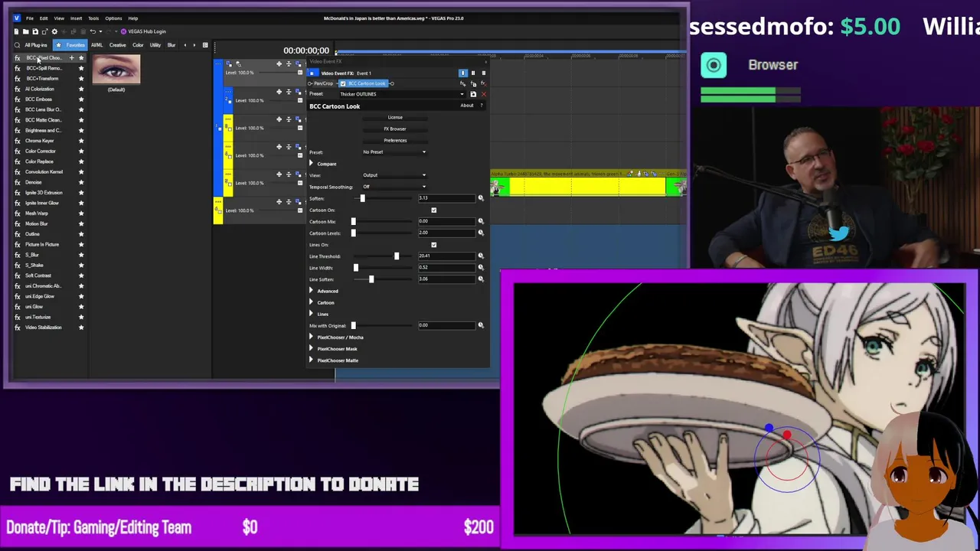The image size is (980, 551).
Task: Open the Tools menu
Action: pos(93,18)
